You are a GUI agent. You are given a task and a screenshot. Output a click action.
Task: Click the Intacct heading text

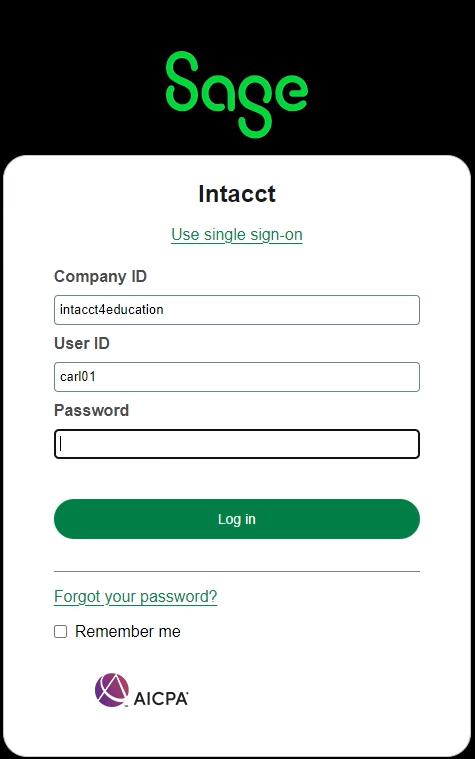click(237, 194)
